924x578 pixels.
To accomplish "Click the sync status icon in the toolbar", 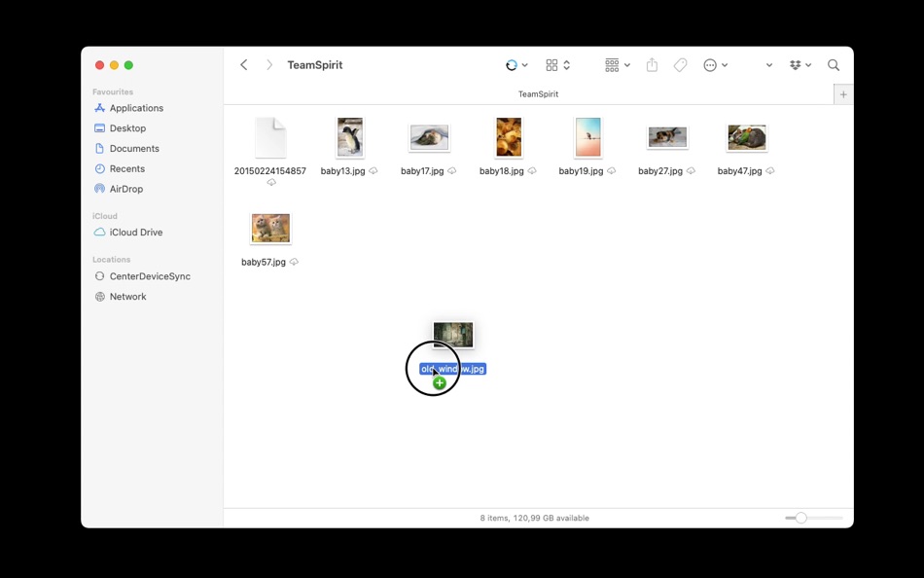I will click(x=512, y=64).
